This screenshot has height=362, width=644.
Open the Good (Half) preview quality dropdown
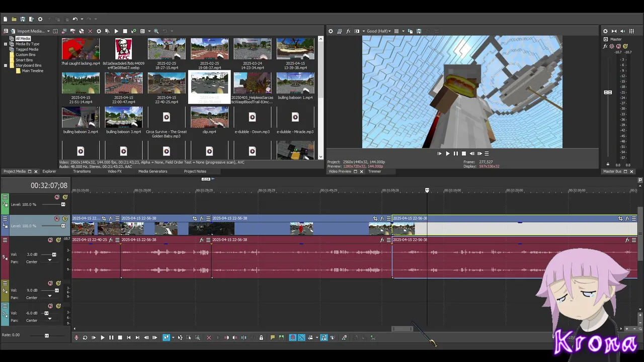[x=379, y=31]
